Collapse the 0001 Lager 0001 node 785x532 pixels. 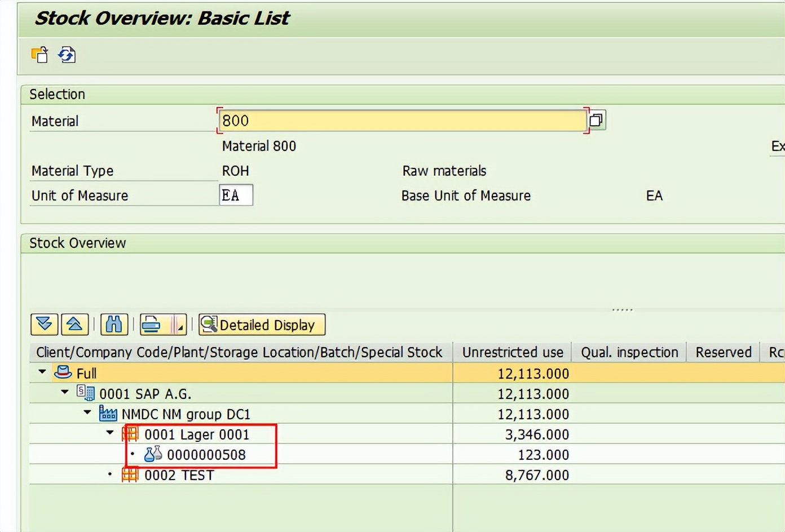110,433
